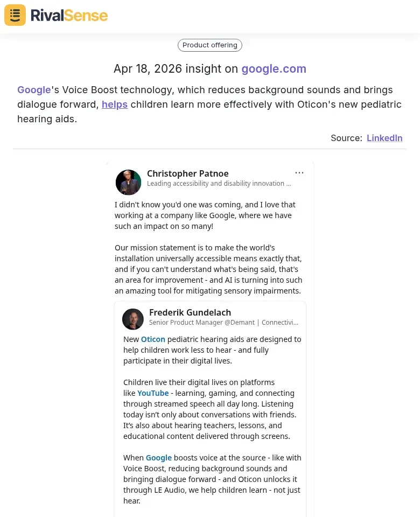Image resolution: width=420 pixels, height=517 pixels.
Task: Open the google.com insight link
Action: [274, 68]
